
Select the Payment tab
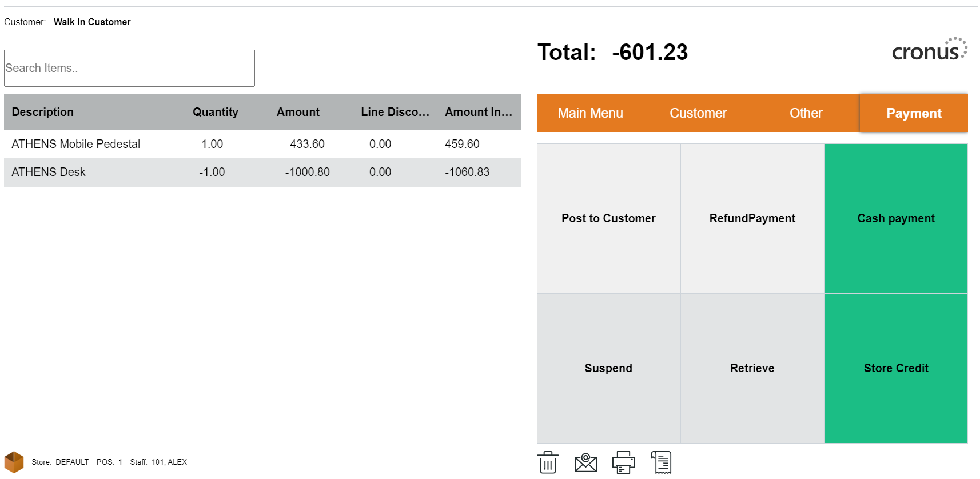pos(914,113)
